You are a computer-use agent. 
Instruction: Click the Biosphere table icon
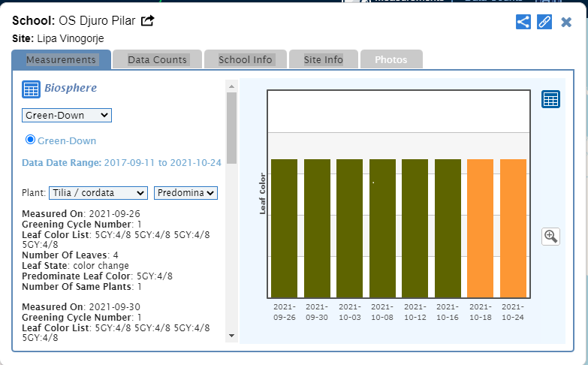(31, 89)
